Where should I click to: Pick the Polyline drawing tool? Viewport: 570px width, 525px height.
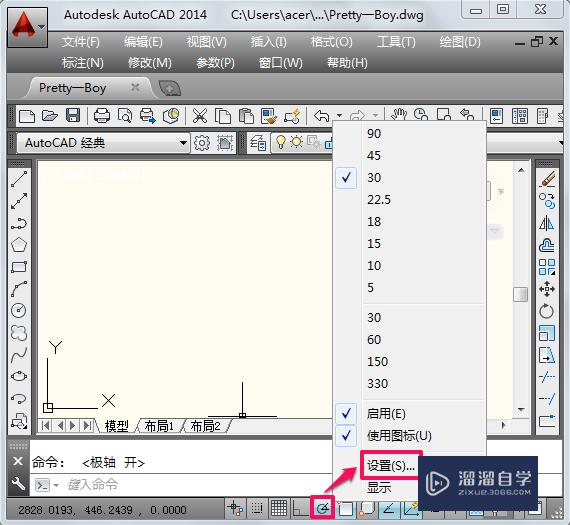coord(19,223)
